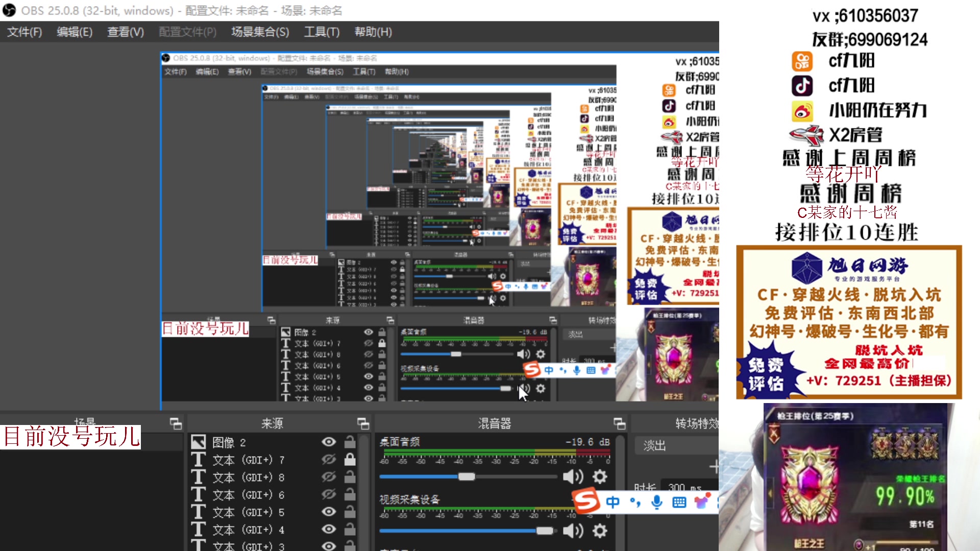Image resolution: width=980 pixels, height=551 pixels.
Task: Click the 混音器 panel vertical scrollbar
Action: click(x=621, y=492)
